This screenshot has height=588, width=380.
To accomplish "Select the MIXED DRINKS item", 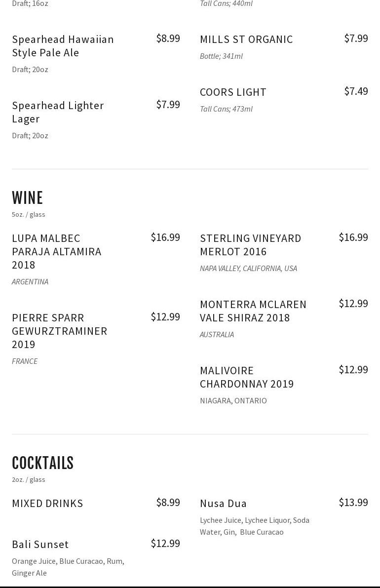I will (x=47, y=503).
